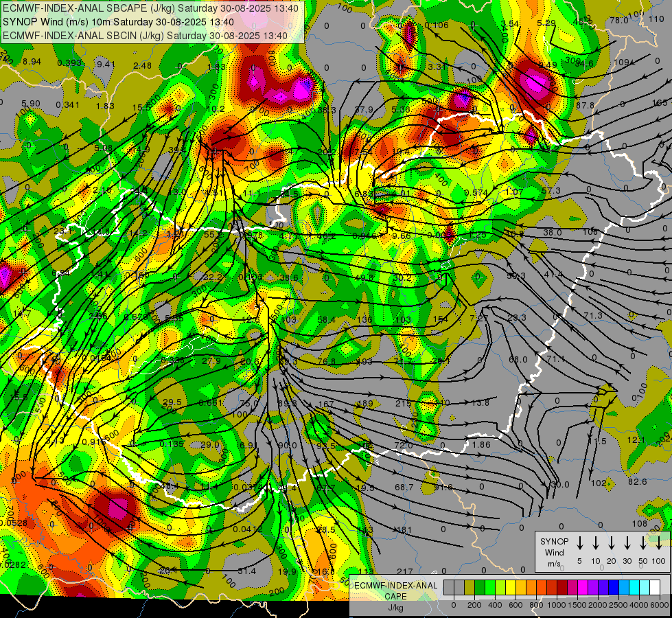This screenshot has width=672, height=618.
Task: Click the 20 m/s wind arrow in the legend
Action: tap(611, 543)
